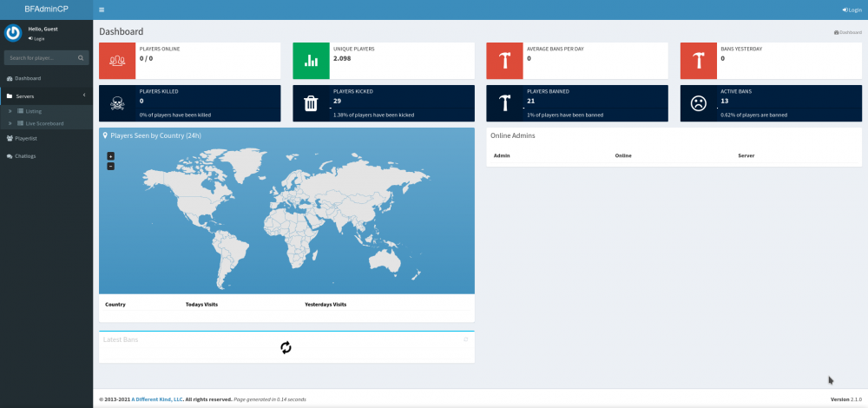Click the trash can Players Kicked icon

pos(311,103)
